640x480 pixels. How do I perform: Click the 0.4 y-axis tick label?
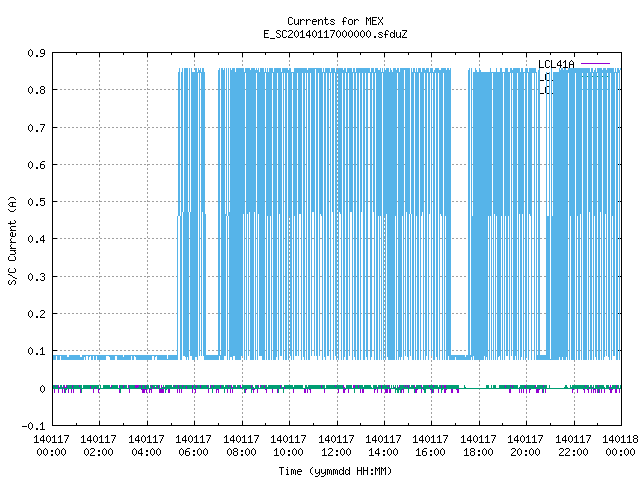[x=37, y=239]
